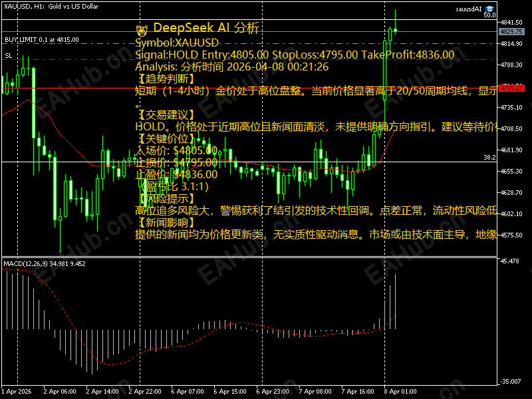Click the 50.0 Fibonacci level label

pyautogui.click(x=489, y=15)
